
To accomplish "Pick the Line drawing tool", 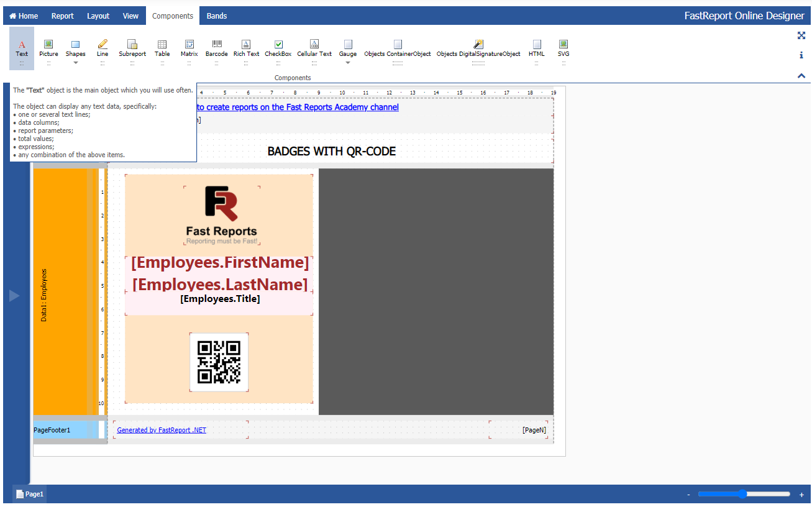I will pyautogui.click(x=103, y=48).
